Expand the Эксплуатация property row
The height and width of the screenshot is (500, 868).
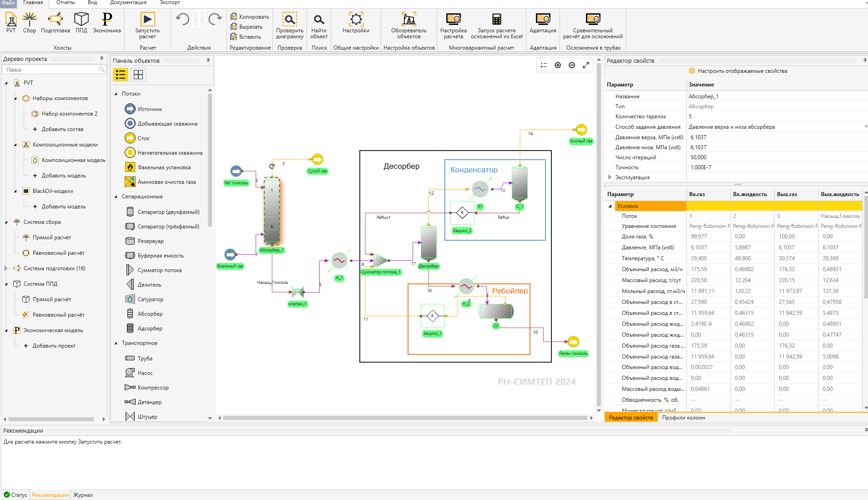[610, 177]
